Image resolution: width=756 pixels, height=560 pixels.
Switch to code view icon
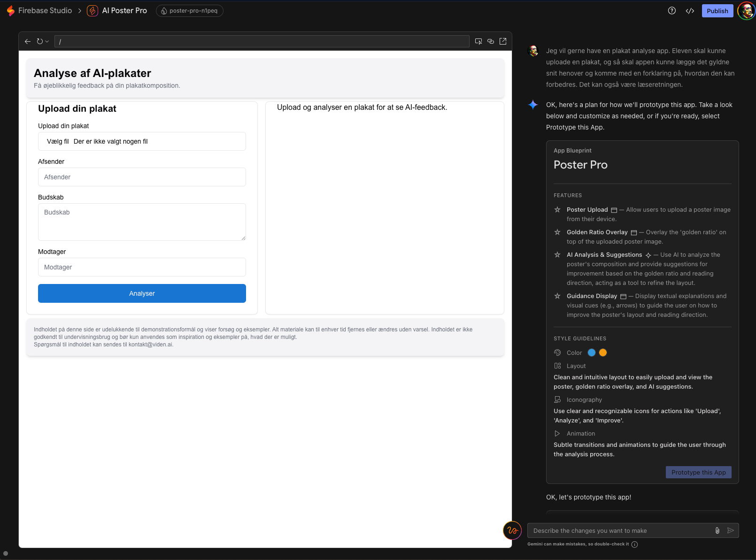click(x=690, y=11)
